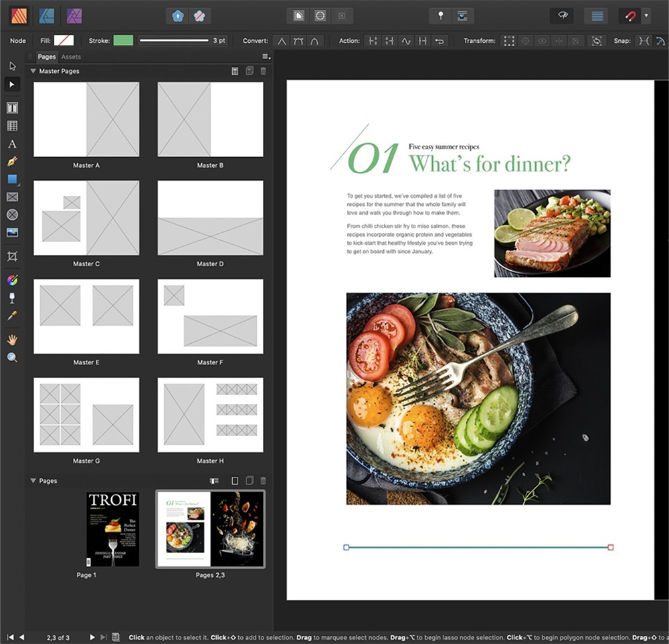The image size is (669, 644).
Task: Convert node to smooth
Action: point(298,41)
